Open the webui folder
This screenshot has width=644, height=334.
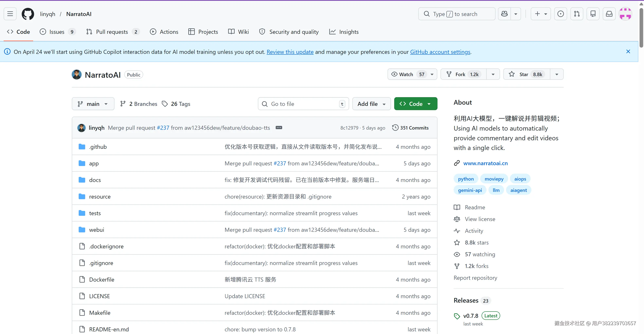96,230
